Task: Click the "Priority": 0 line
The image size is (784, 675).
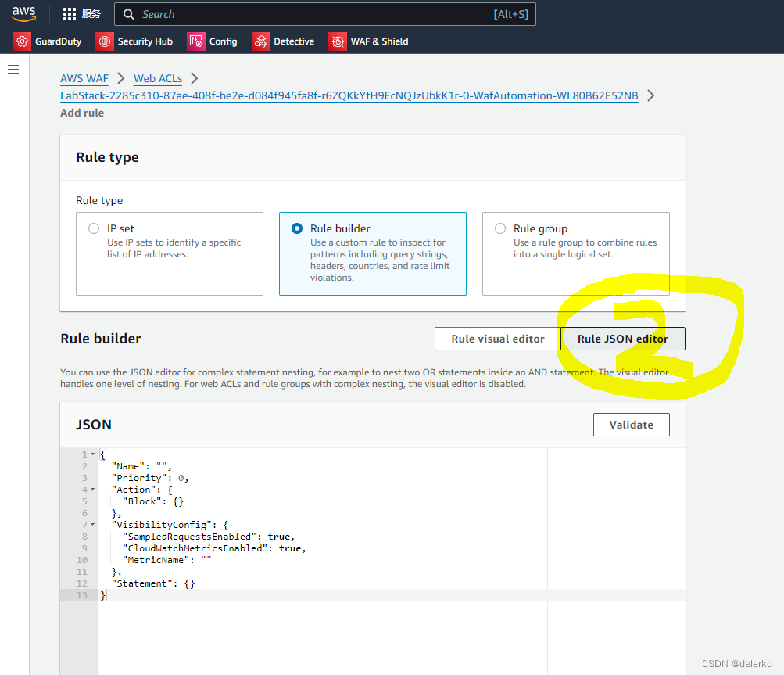Action: click(x=150, y=478)
